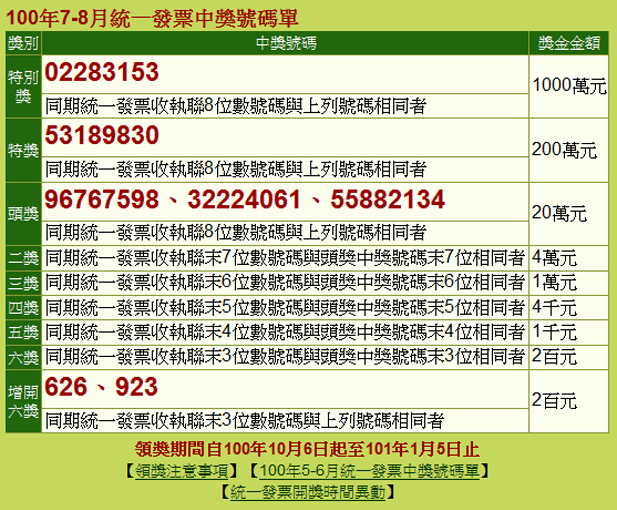Click additional sixth prize number 626

tap(65, 387)
